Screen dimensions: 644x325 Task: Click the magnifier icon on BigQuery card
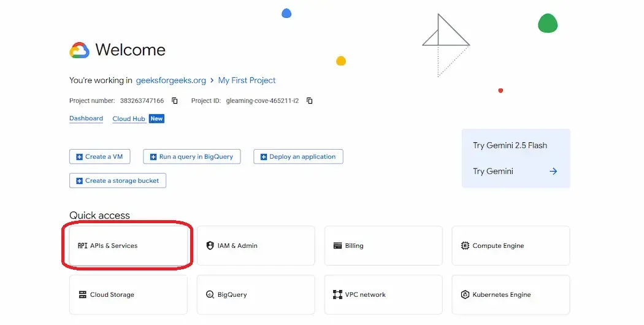tap(210, 294)
